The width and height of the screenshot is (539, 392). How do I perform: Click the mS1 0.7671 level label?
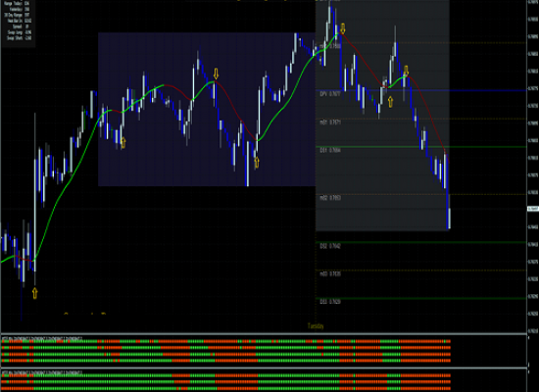pyautogui.click(x=330, y=122)
